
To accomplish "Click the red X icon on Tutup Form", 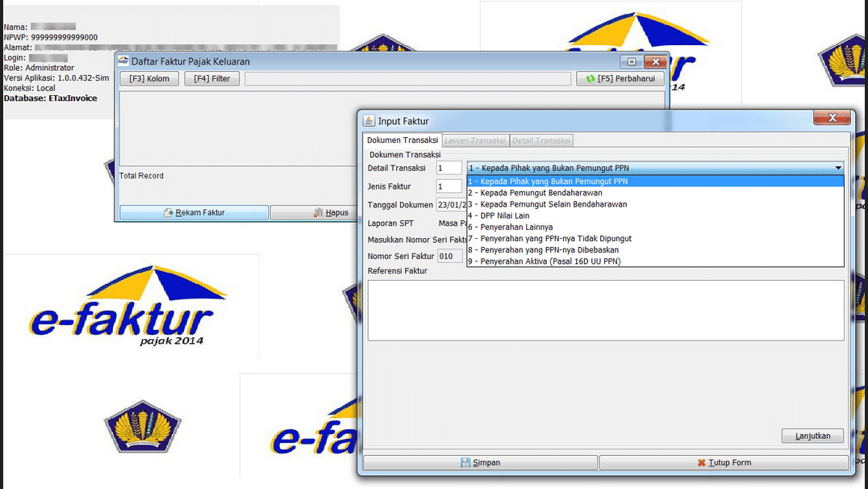I will pos(701,462).
